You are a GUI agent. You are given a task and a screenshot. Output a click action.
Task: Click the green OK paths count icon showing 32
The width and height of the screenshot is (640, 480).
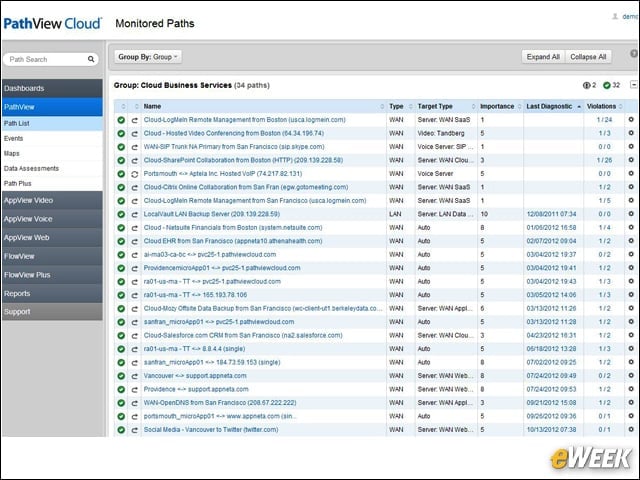click(607, 85)
